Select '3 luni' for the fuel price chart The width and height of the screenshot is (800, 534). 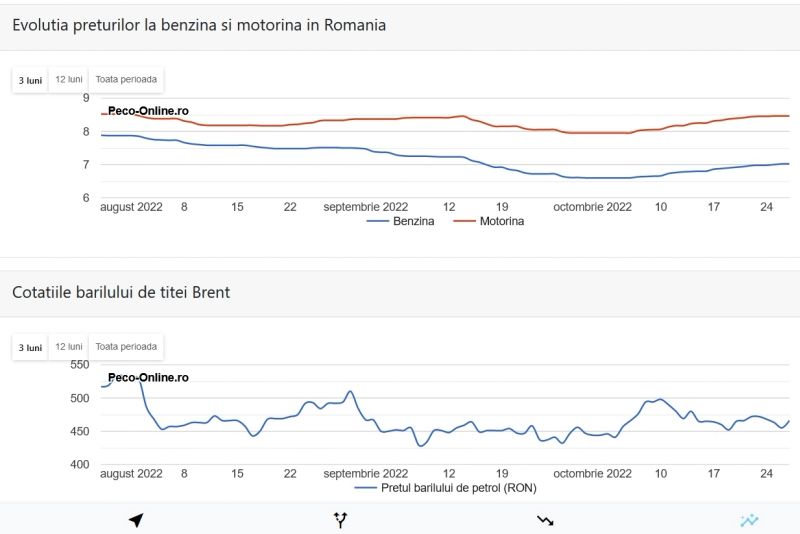click(30, 79)
